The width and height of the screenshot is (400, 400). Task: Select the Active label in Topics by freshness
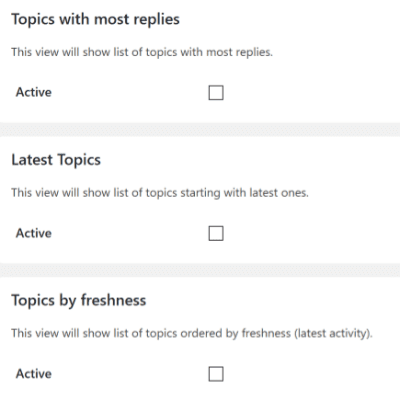pyautogui.click(x=34, y=374)
